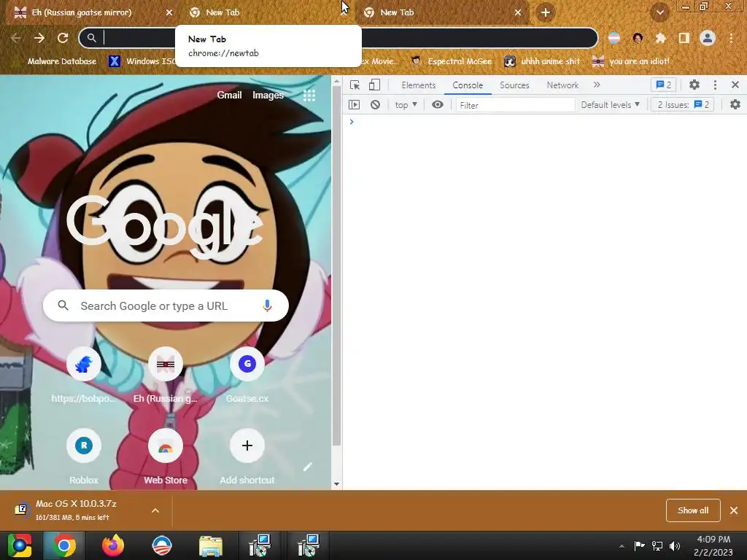This screenshot has height=560, width=747.
Task: Open the Google apps grid
Action: click(309, 96)
